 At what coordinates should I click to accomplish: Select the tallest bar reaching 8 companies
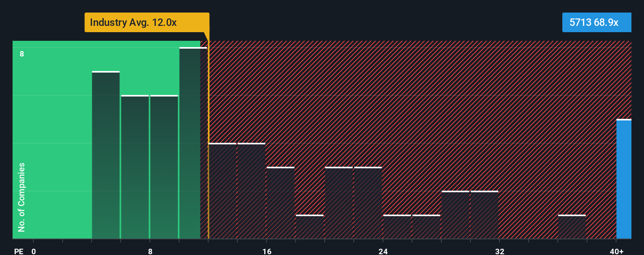tap(193, 143)
